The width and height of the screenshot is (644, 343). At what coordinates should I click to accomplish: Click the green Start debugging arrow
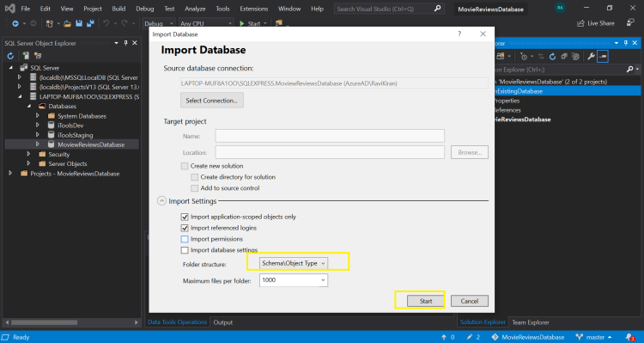click(x=242, y=23)
